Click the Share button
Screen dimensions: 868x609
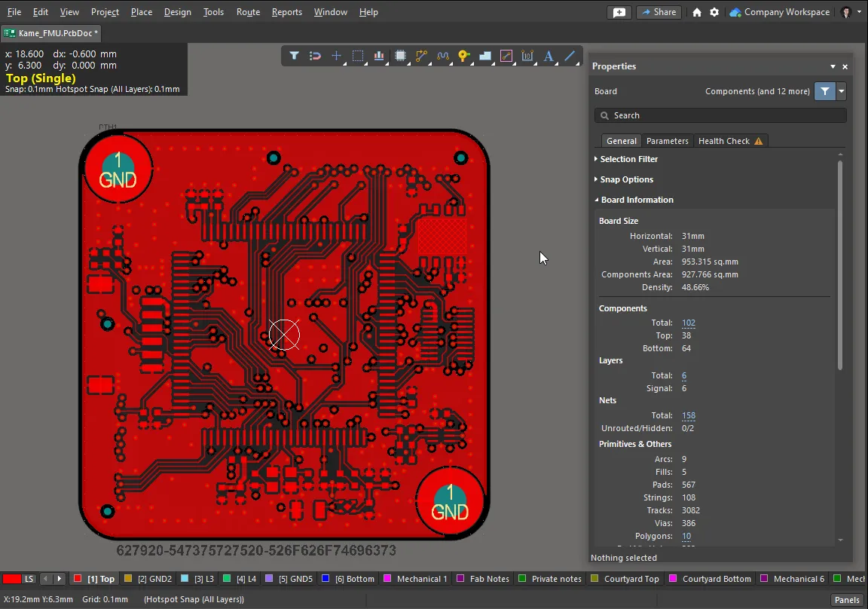659,12
